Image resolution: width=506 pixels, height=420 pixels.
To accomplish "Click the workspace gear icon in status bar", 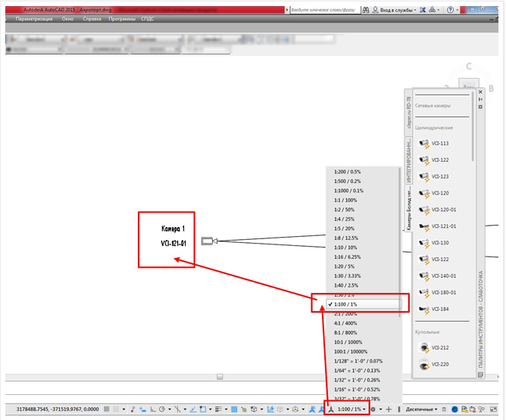I will pos(373,409).
